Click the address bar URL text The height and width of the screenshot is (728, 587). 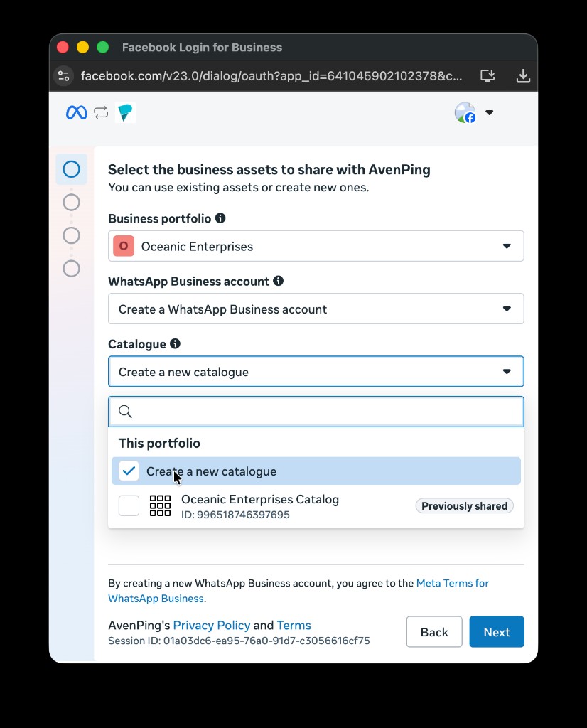coord(271,75)
